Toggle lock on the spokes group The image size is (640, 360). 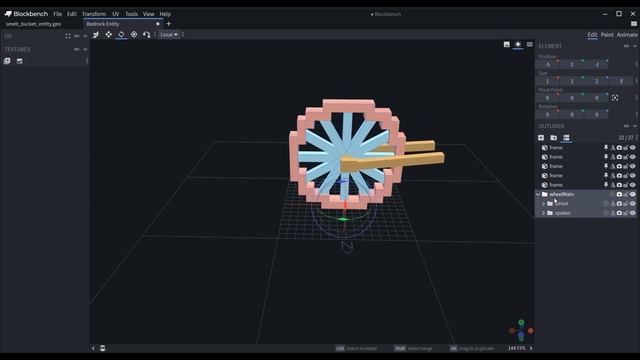click(626, 213)
